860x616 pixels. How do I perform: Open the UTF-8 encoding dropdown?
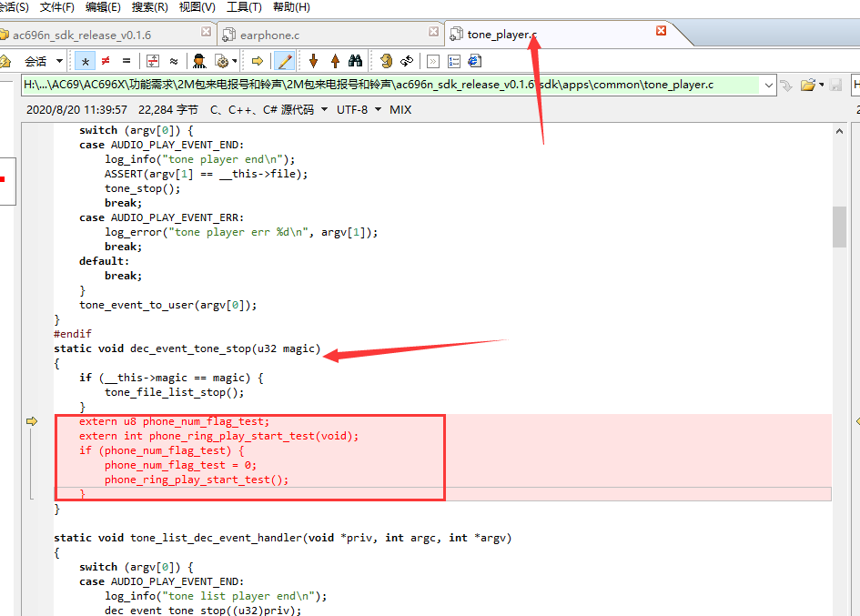pos(359,110)
